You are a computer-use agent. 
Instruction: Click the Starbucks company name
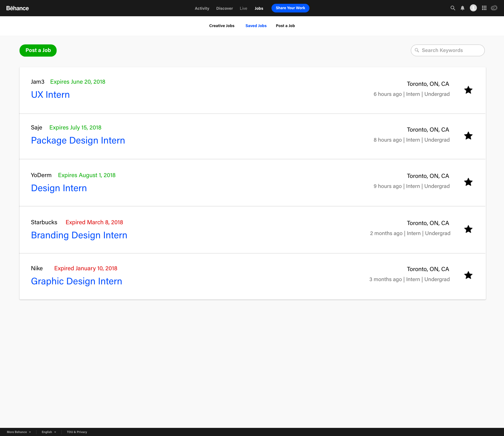pos(44,222)
